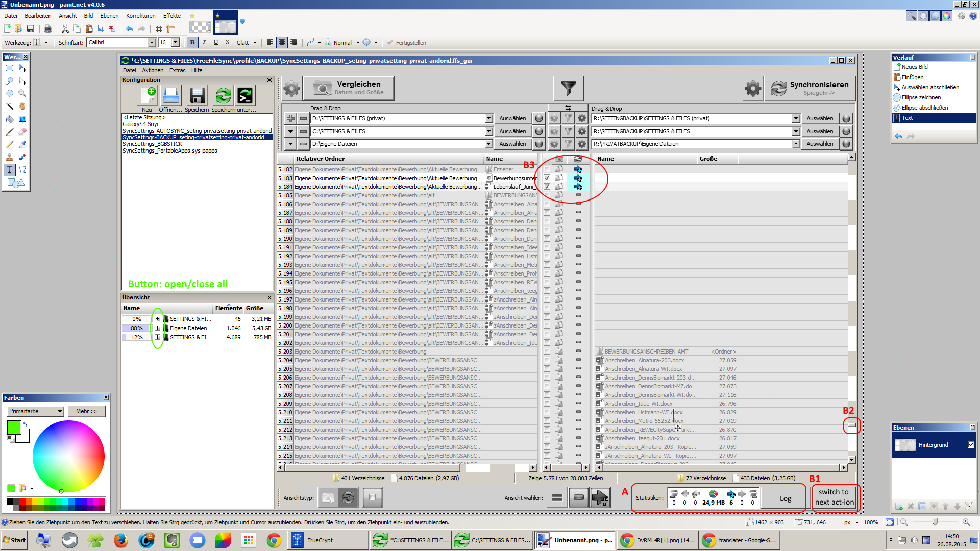Toggle the rulers icon

170,29
